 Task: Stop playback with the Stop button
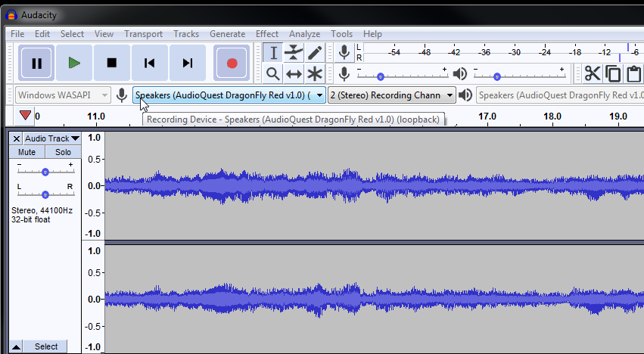[x=112, y=64]
